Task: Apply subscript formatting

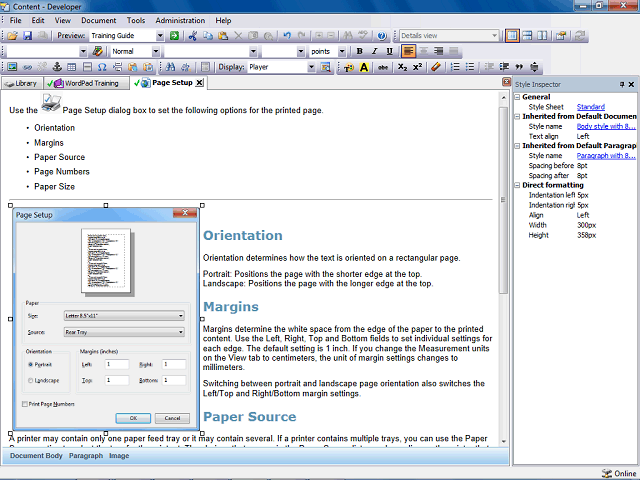Action: pyautogui.click(x=402, y=67)
